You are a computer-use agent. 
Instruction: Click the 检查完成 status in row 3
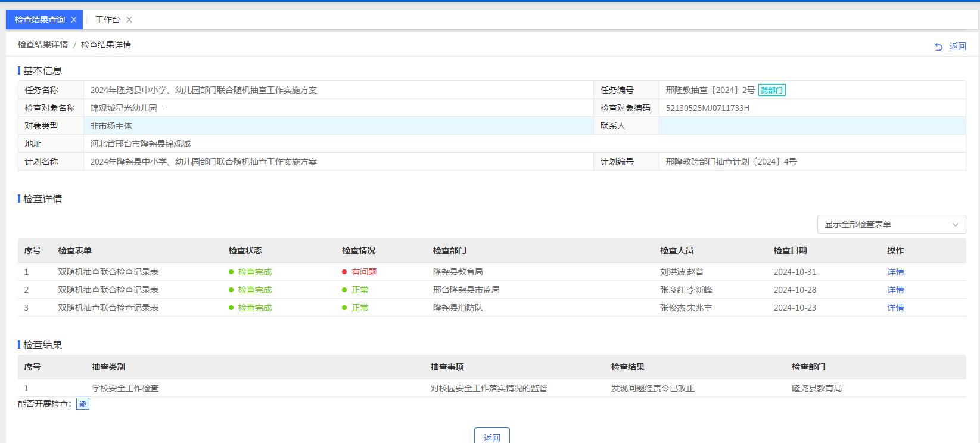pyautogui.click(x=254, y=308)
